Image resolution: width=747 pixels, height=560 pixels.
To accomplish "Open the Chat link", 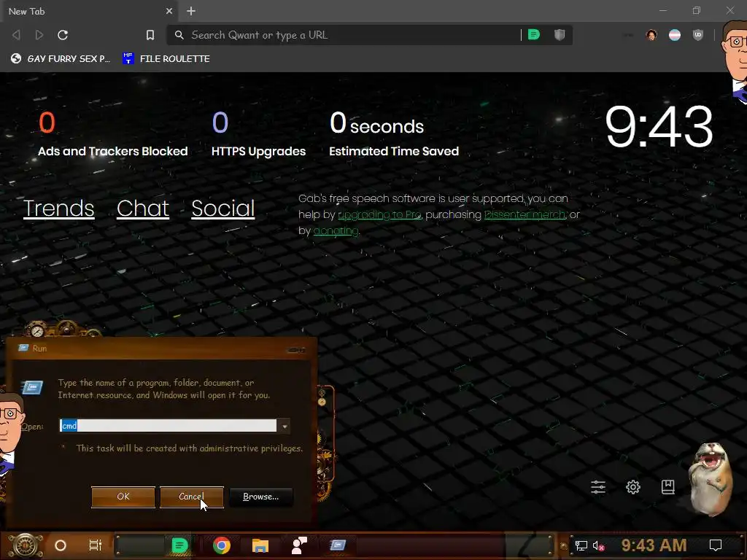I will [143, 209].
